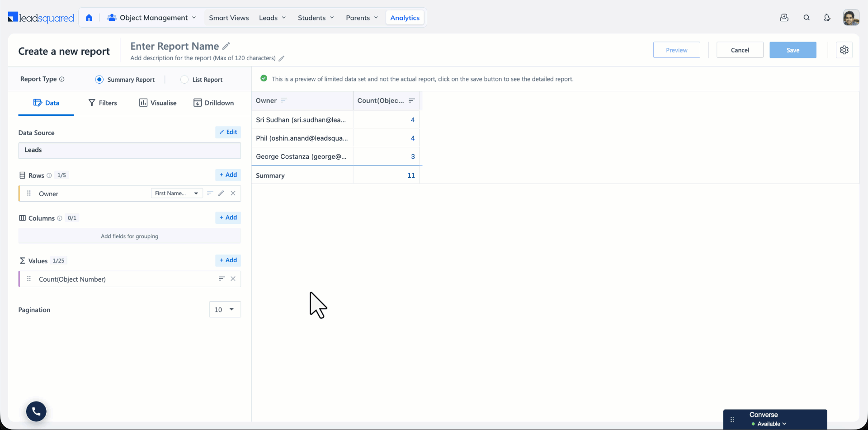868x430 pixels.
Task: Click the Save button
Action: pyautogui.click(x=793, y=50)
